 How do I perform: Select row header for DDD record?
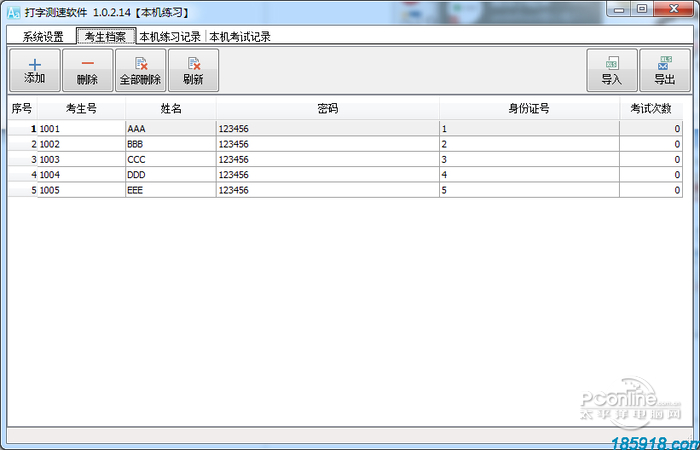[x=23, y=175]
